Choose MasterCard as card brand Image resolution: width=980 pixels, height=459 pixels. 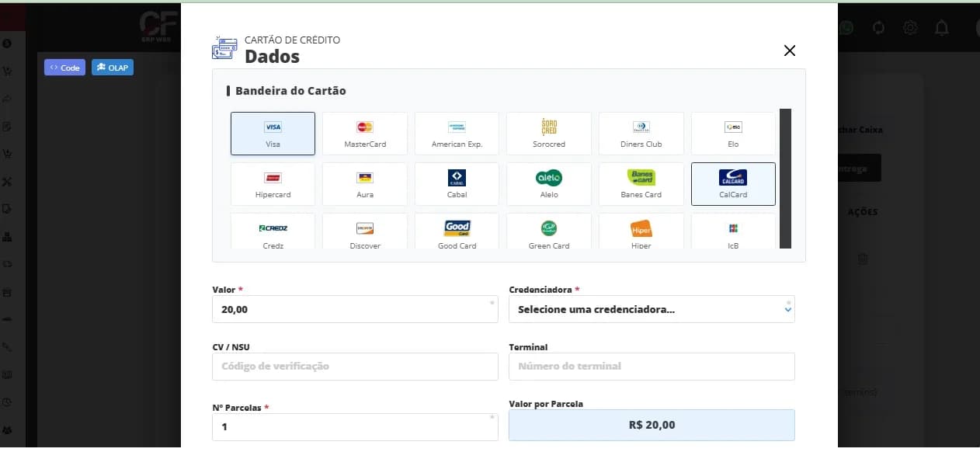point(365,134)
